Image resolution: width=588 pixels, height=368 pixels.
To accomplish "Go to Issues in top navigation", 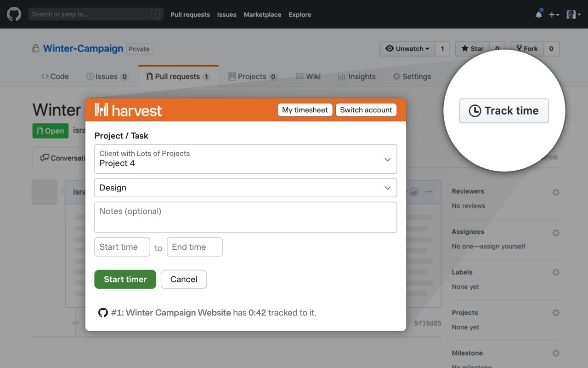I will pyautogui.click(x=227, y=15).
